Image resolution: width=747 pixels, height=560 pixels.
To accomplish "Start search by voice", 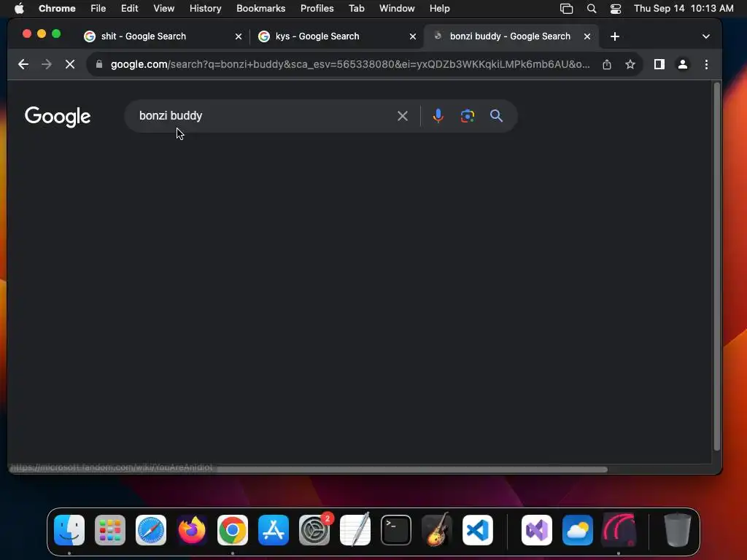I will coord(438,116).
